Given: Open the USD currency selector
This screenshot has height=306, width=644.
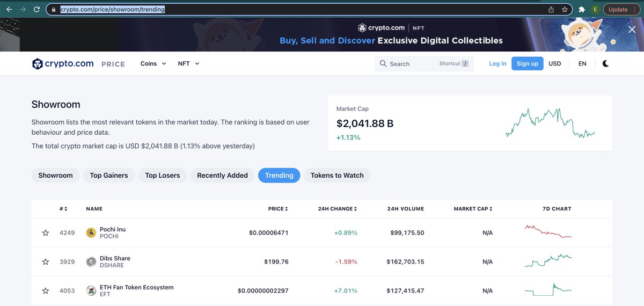Looking at the screenshot, I should click(x=554, y=63).
